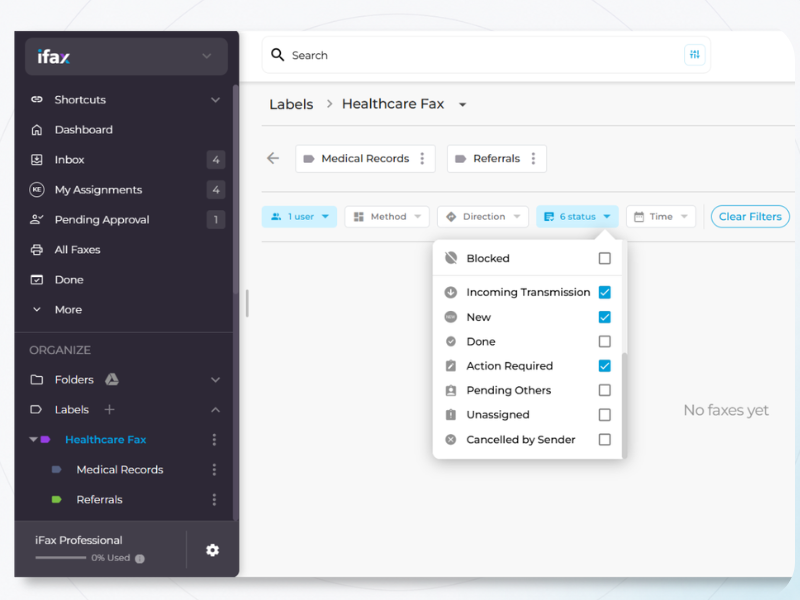Click the search filter settings icon
The width and height of the screenshot is (800, 600).
(694, 55)
